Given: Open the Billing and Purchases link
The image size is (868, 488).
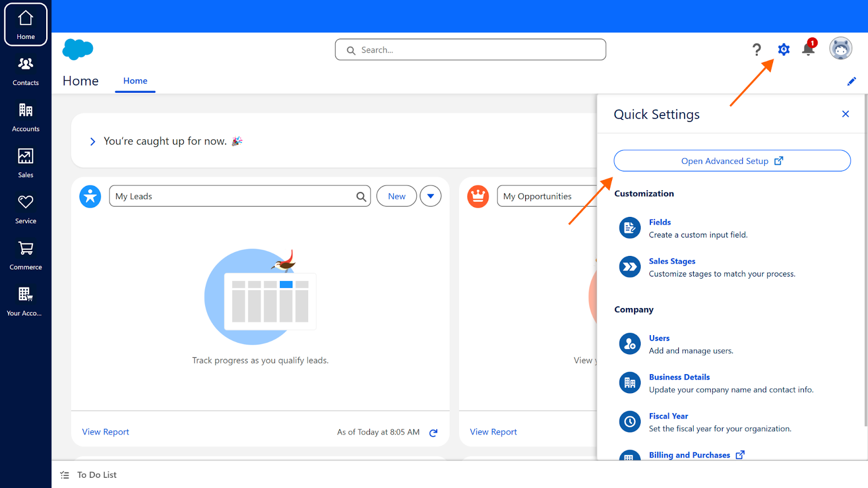Looking at the screenshot, I should click(x=697, y=455).
